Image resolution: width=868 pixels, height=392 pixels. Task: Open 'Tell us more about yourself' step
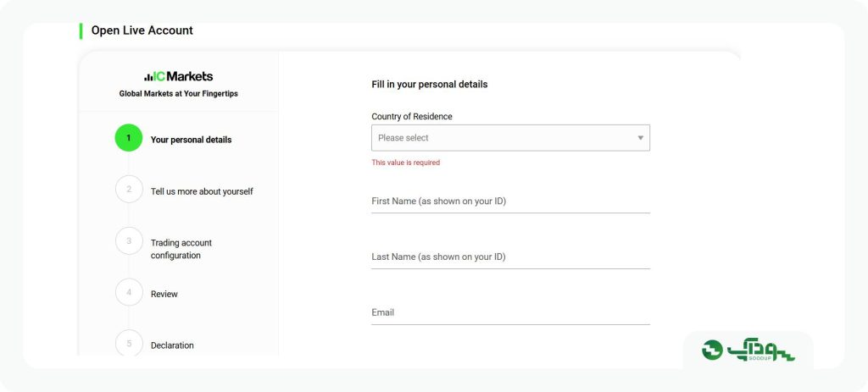pos(202,191)
